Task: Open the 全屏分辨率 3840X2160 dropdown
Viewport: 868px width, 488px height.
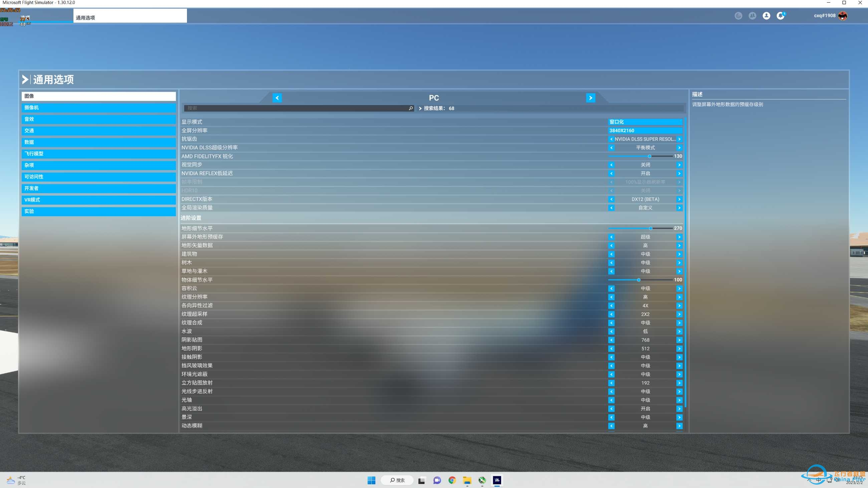Action: pos(645,130)
